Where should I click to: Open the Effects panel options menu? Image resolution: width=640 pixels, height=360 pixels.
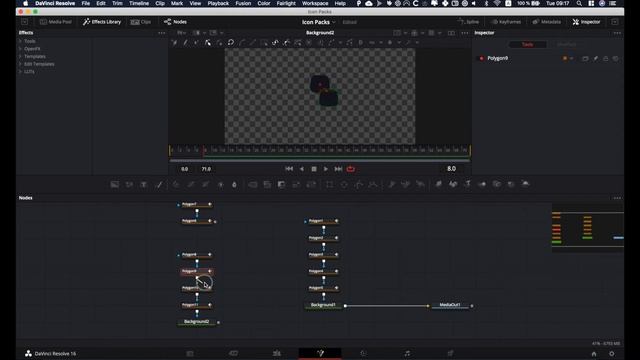tap(162, 33)
